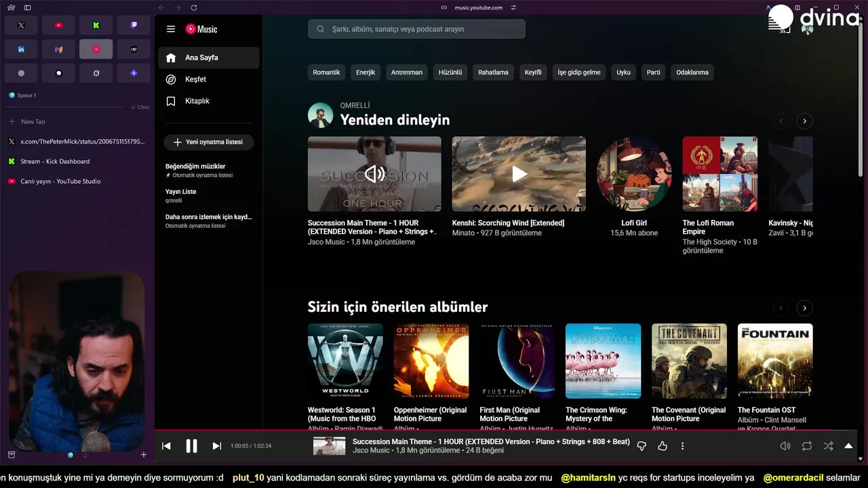Select the Odaklanma mood chip
Viewport: 868px width, 488px height.
click(x=692, y=73)
